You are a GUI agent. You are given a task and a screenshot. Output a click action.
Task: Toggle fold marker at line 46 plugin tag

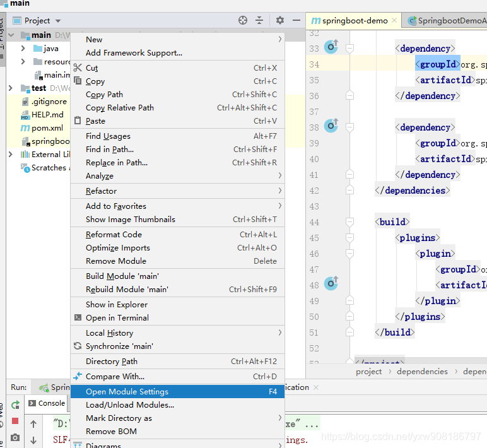point(349,254)
